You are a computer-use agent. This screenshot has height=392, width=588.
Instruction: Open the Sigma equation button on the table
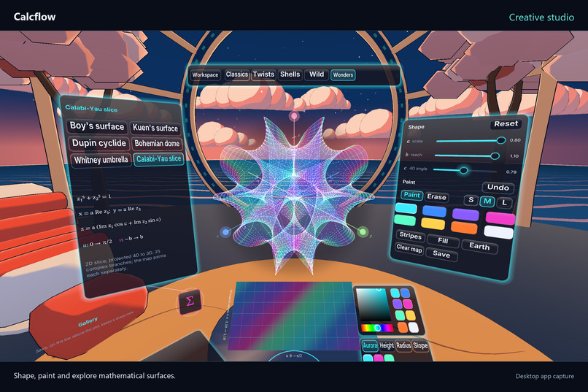[190, 301]
